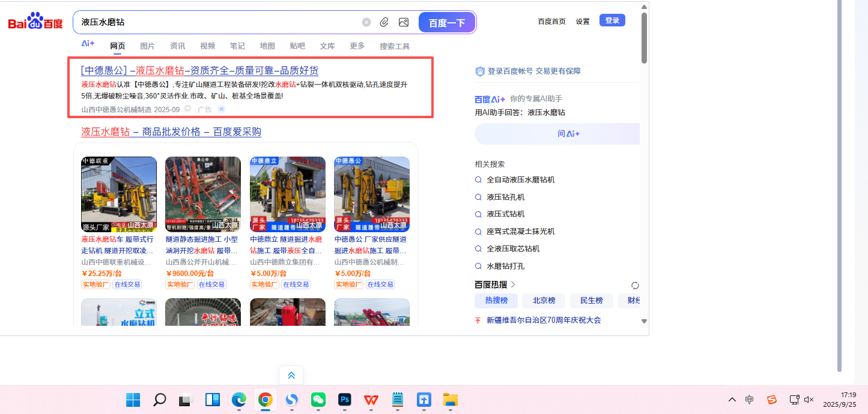Image resolution: width=868 pixels, height=414 pixels.
Task: Refresh the Baidu hot search list
Action: click(635, 285)
